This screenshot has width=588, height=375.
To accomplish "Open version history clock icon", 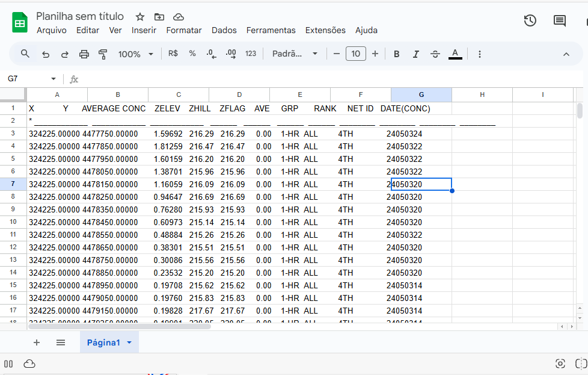I will (530, 20).
